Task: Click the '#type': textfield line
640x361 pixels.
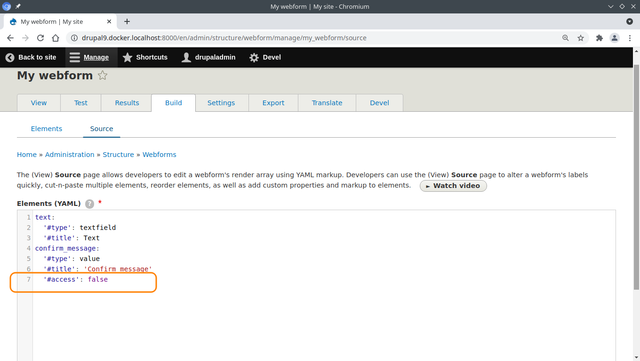Action: (80, 227)
